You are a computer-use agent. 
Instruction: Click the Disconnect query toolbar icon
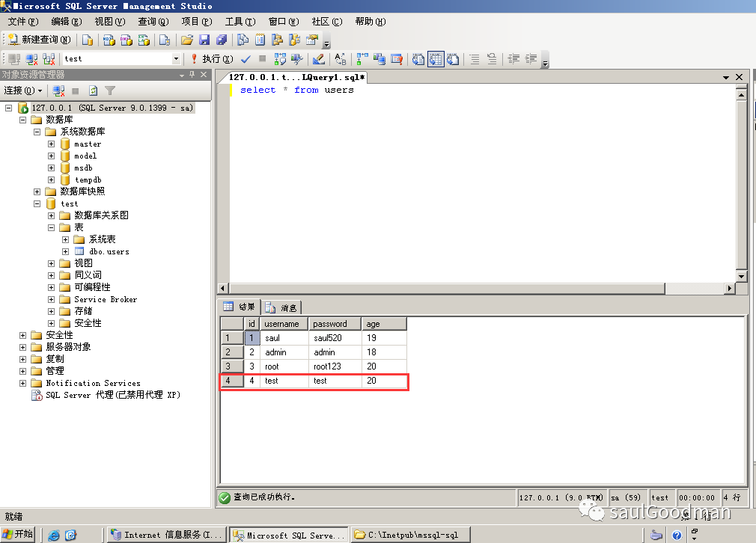[32, 59]
